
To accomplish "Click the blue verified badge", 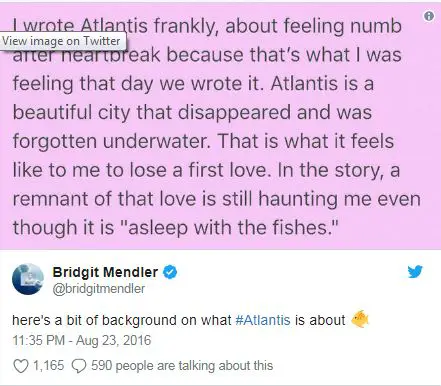I will point(170,272).
